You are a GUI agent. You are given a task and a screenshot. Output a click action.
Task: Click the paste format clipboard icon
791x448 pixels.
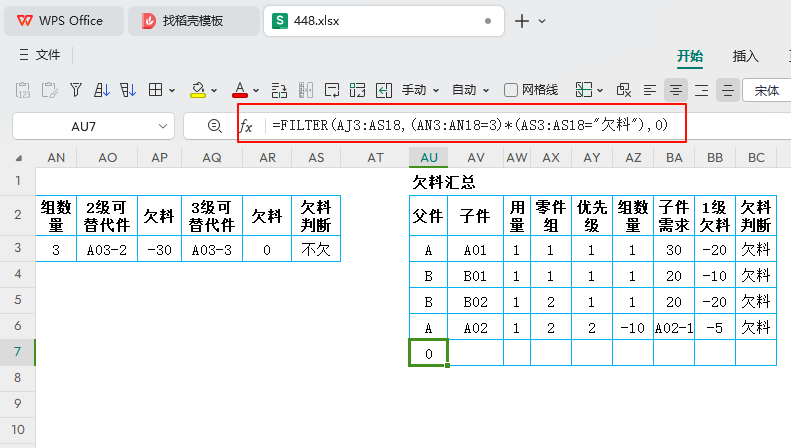pyautogui.click(x=49, y=90)
